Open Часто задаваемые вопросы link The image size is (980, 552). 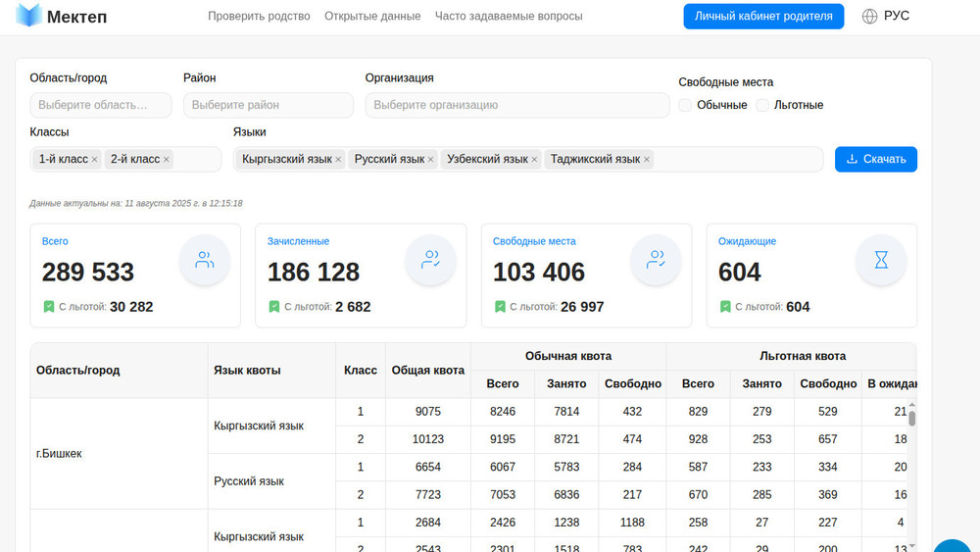(509, 17)
